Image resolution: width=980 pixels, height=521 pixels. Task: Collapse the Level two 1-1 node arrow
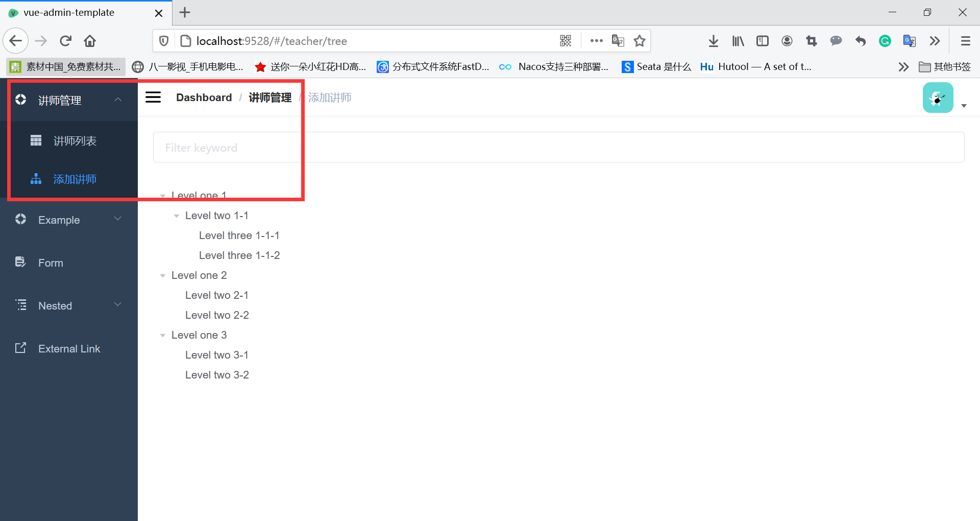click(x=177, y=216)
